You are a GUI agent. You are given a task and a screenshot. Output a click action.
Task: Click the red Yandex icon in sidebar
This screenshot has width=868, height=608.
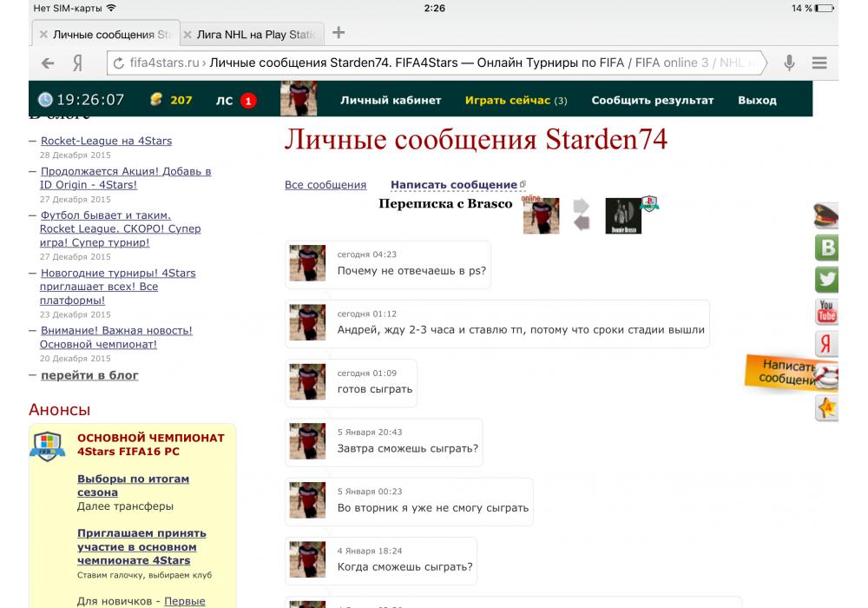click(x=826, y=344)
